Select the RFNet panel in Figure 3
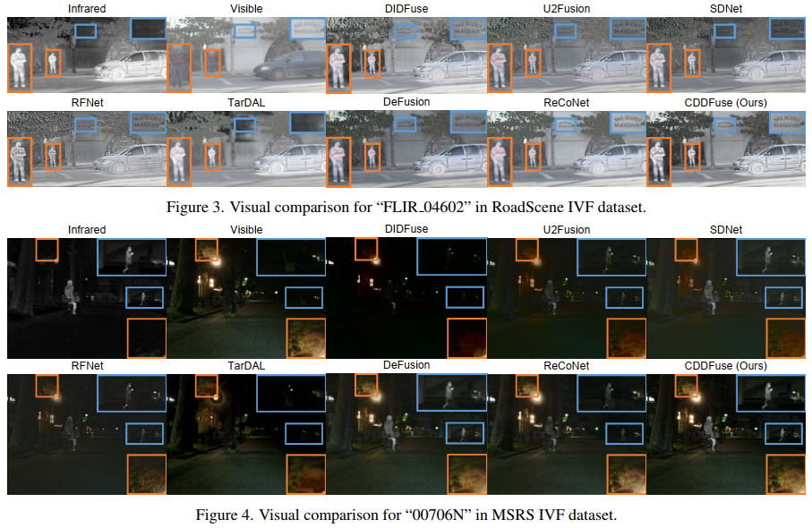Image resolution: width=812 pixels, height=528 pixels. point(85,148)
